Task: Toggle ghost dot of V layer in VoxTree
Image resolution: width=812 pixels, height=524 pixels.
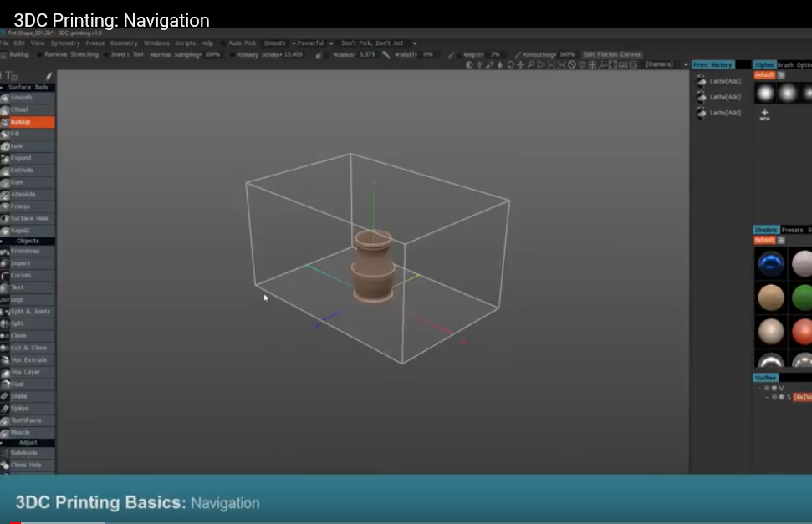Action: (774, 388)
